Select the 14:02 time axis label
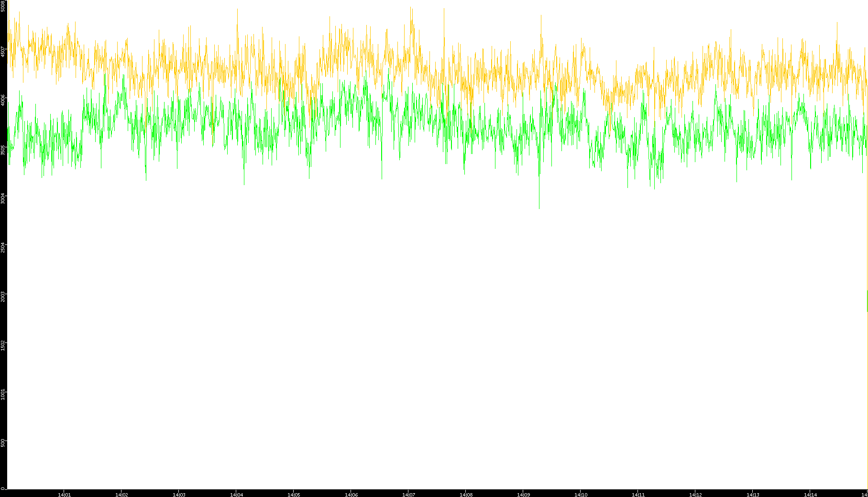The height and width of the screenshot is (497, 868). tap(121, 495)
